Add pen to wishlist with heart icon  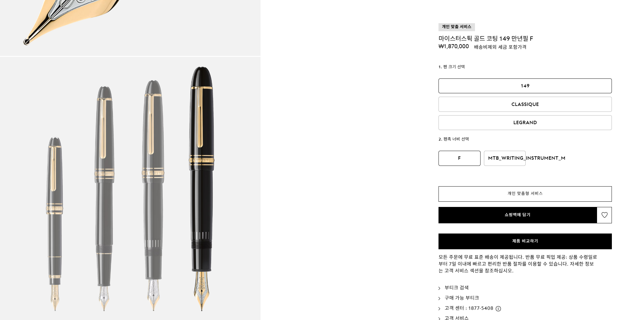pyautogui.click(x=604, y=215)
